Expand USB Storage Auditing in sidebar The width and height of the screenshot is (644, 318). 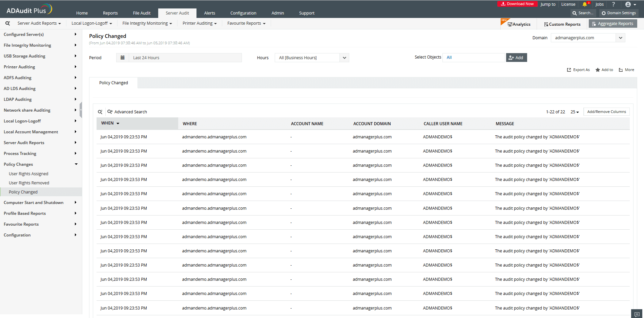click(41, 56)
